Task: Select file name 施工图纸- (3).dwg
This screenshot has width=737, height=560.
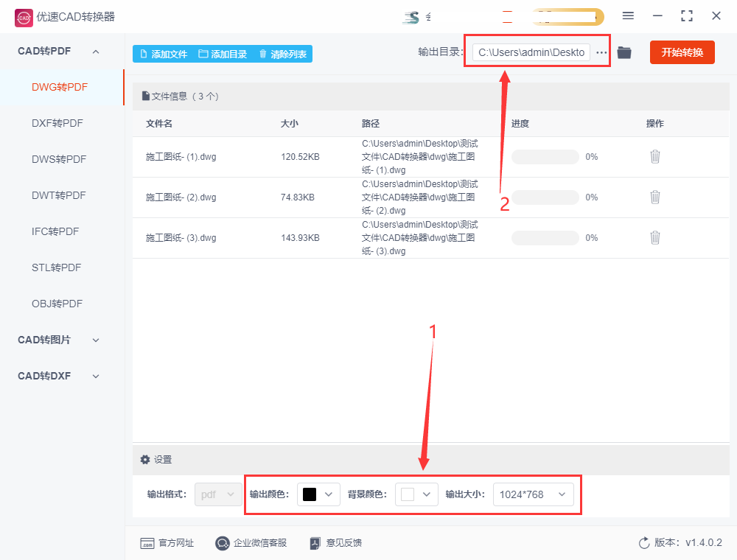Action: point(181,238)
